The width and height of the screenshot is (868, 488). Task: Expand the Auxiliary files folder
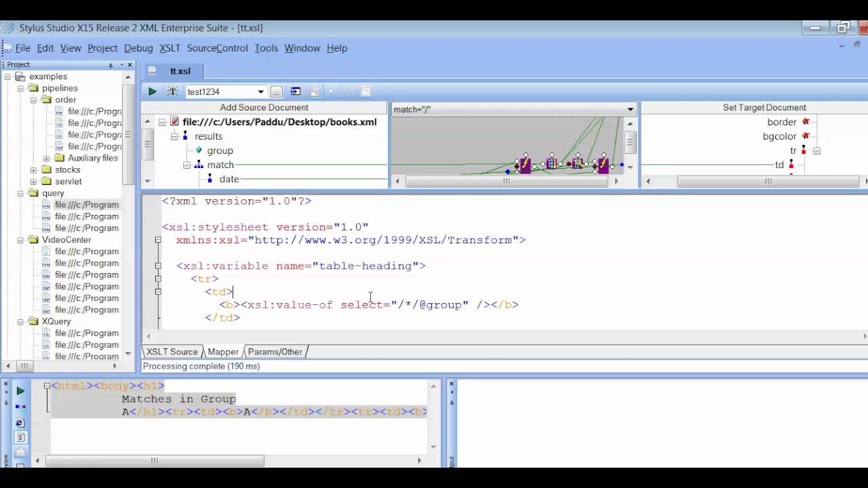tap(46, 158)
